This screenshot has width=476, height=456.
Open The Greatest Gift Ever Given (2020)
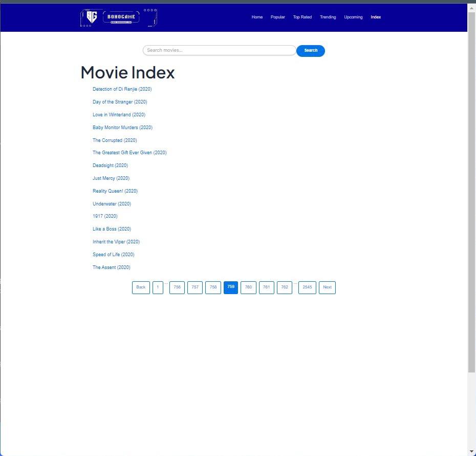(x=129, y=153)
